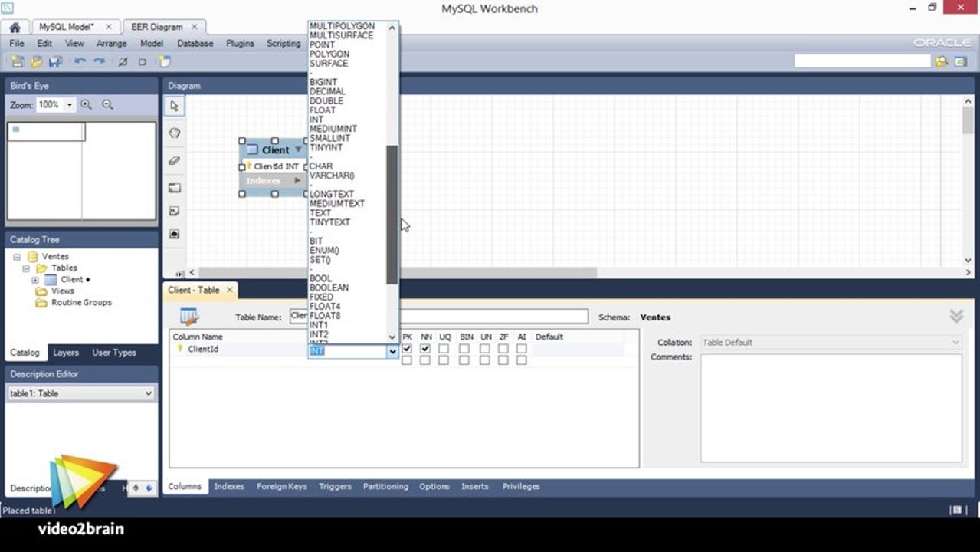Click into the Comments text area

[831, 408]
